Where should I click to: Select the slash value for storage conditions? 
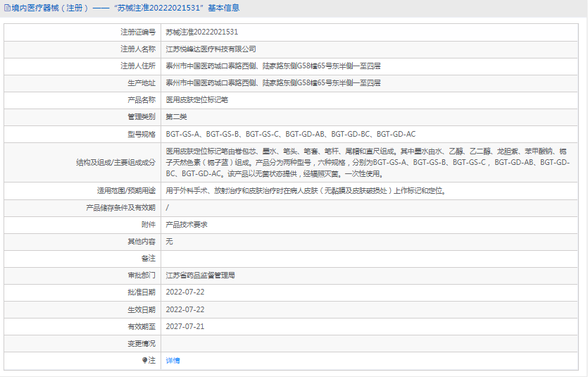coord(168,208)
